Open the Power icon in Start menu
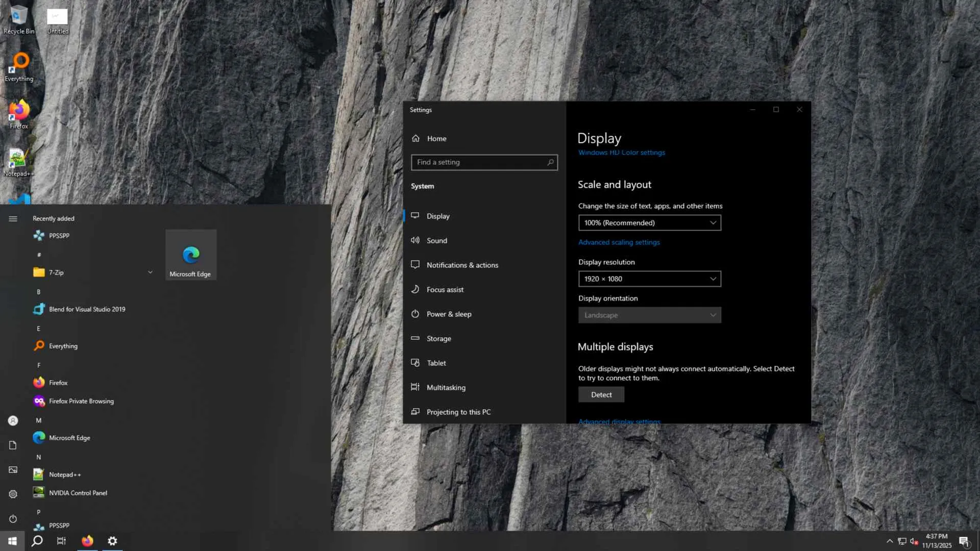This screenshot has height=551, width=980. (x=13, y=518)
